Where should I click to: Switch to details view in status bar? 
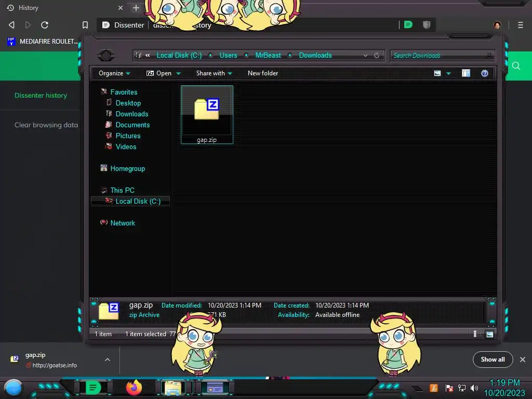(x=475, y=334)
